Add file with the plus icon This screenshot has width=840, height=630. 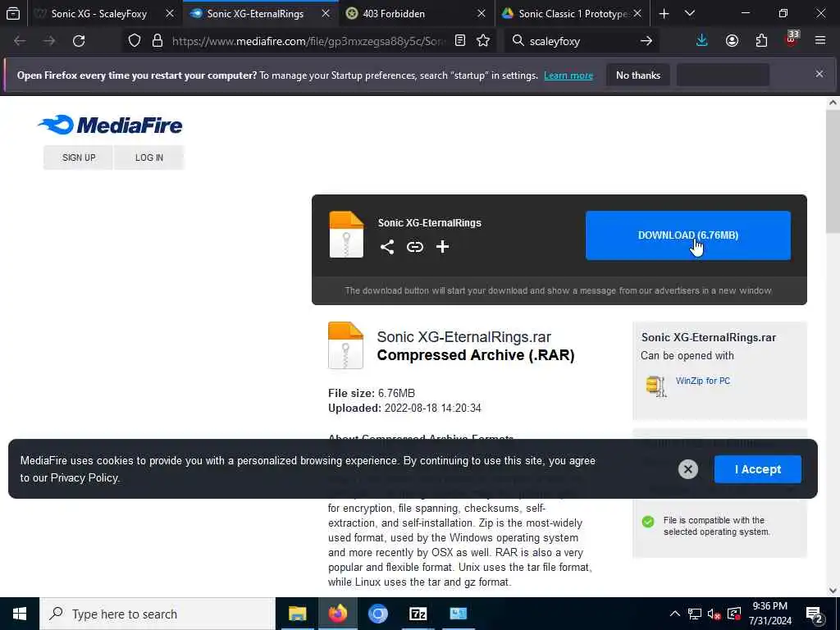(442, 246)
